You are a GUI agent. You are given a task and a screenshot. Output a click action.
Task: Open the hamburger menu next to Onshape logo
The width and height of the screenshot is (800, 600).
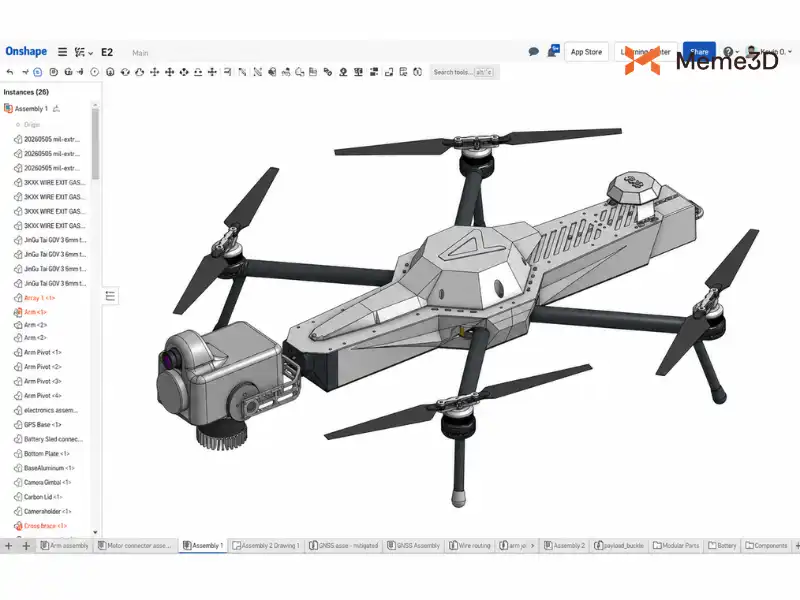tap(62, 52)
